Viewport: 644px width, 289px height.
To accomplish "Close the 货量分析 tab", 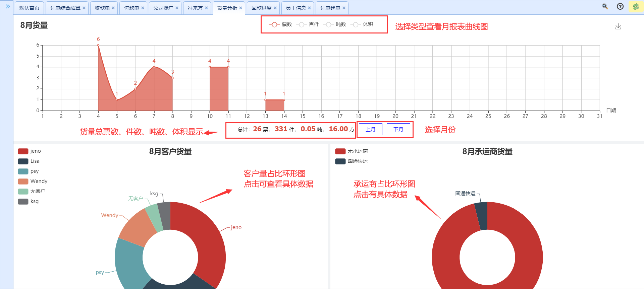I will [x=240, y=8].
